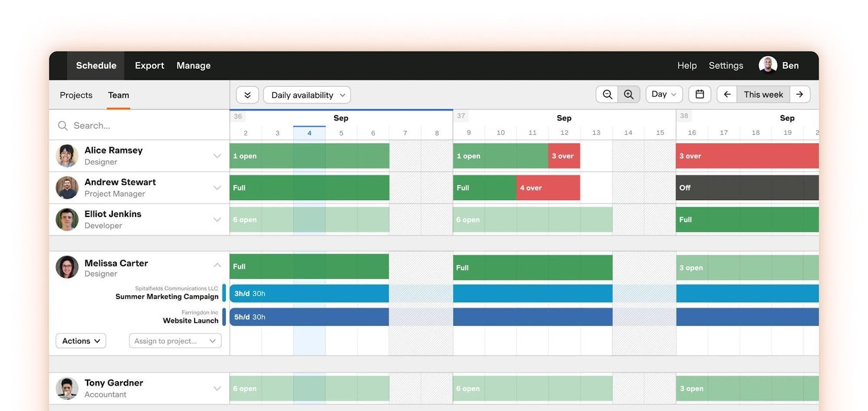
Task: Expand Tony Gardner's row chevron
Action: click(217, 388)
